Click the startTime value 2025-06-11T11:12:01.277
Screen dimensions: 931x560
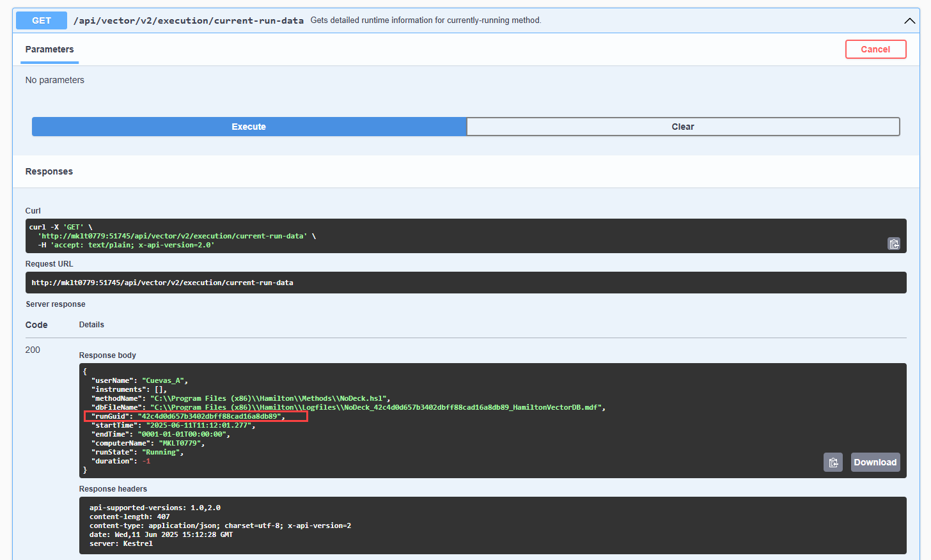[x=199, y=425]
